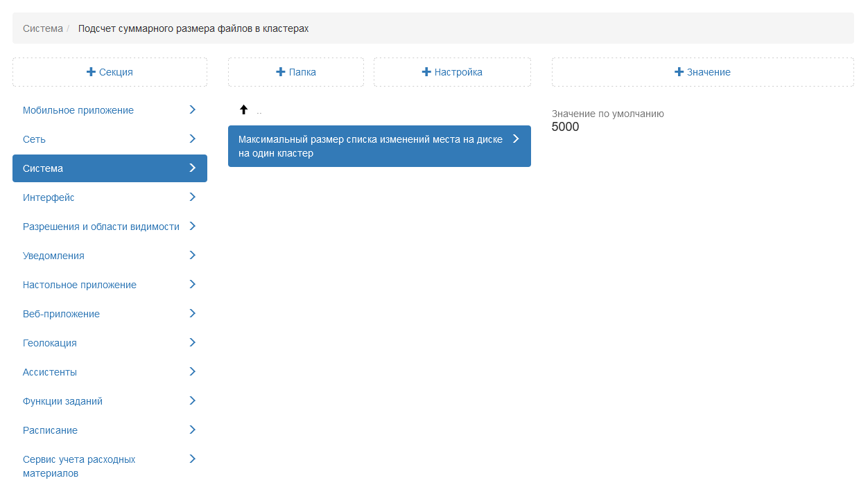Click the Система breadcrumb link
Viewport: 868px width, 503px height.
coord(43,28)
